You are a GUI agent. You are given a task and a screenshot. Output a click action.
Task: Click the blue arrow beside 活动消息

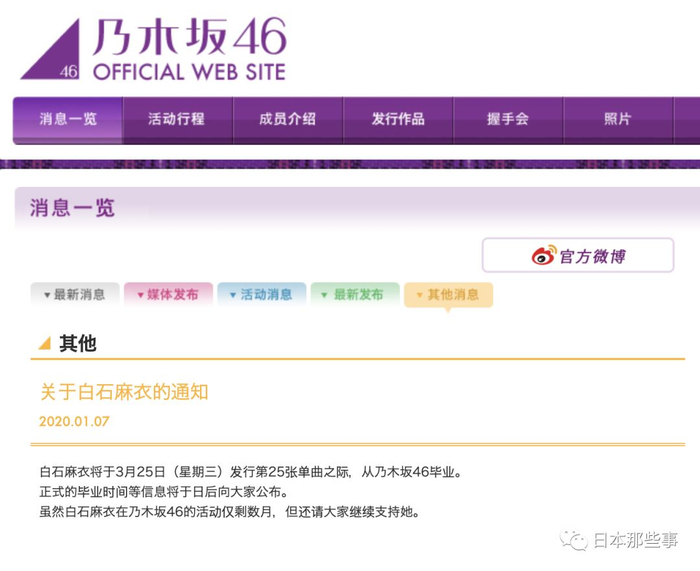233,295
